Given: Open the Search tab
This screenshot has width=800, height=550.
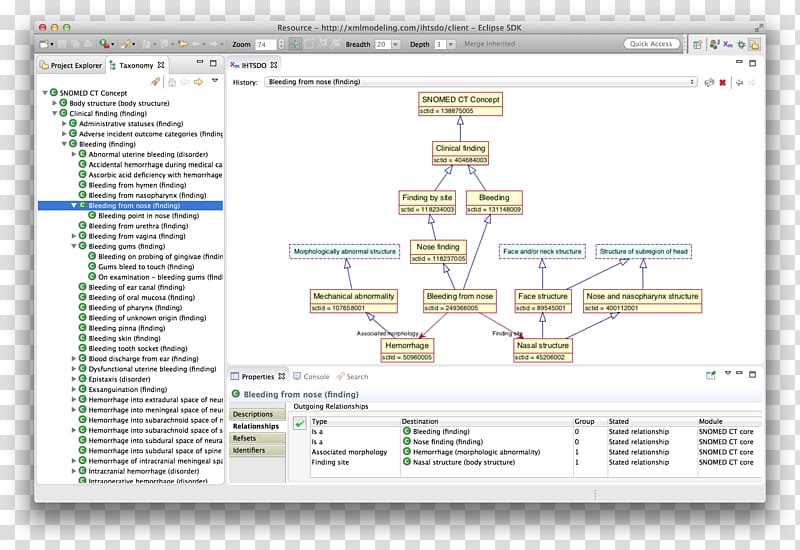Looking at the screenshot, I should pos(352,377).
